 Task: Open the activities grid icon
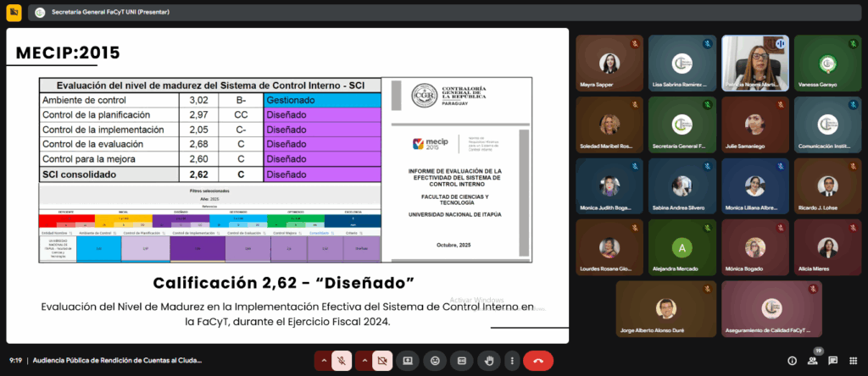(x=853, y=361)
